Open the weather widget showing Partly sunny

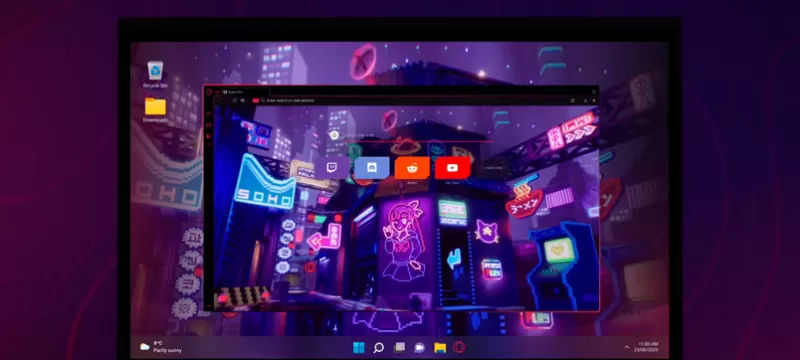coord(161,347)
